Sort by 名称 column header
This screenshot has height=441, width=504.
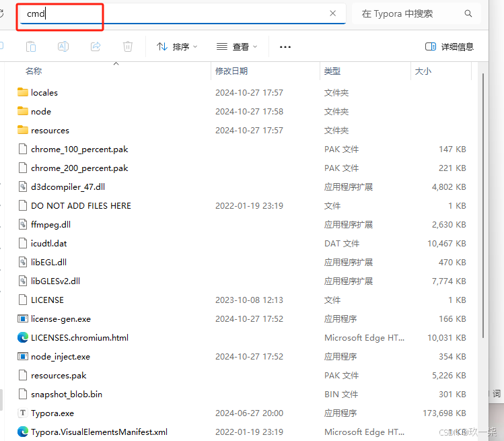(x=34, y=71)
